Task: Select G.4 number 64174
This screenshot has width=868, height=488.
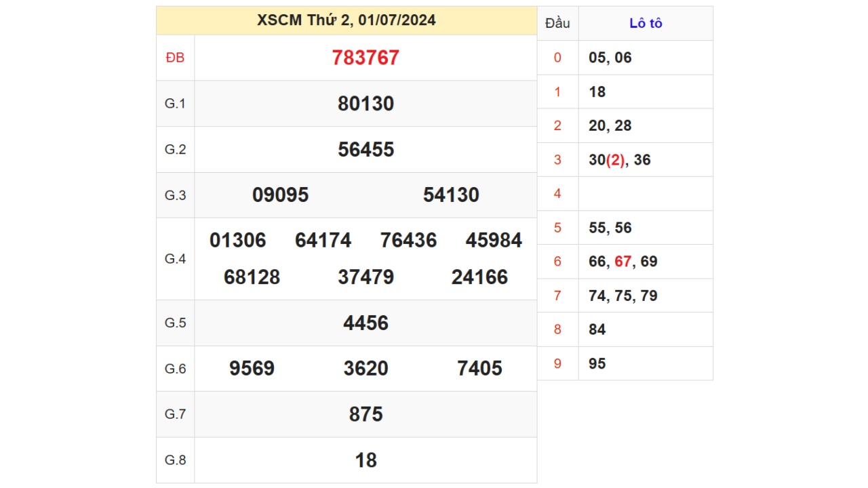Action: click(323, 241)
